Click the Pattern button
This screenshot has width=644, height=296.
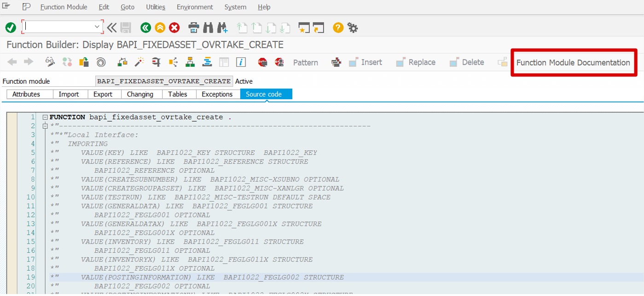tap(305, 62)
